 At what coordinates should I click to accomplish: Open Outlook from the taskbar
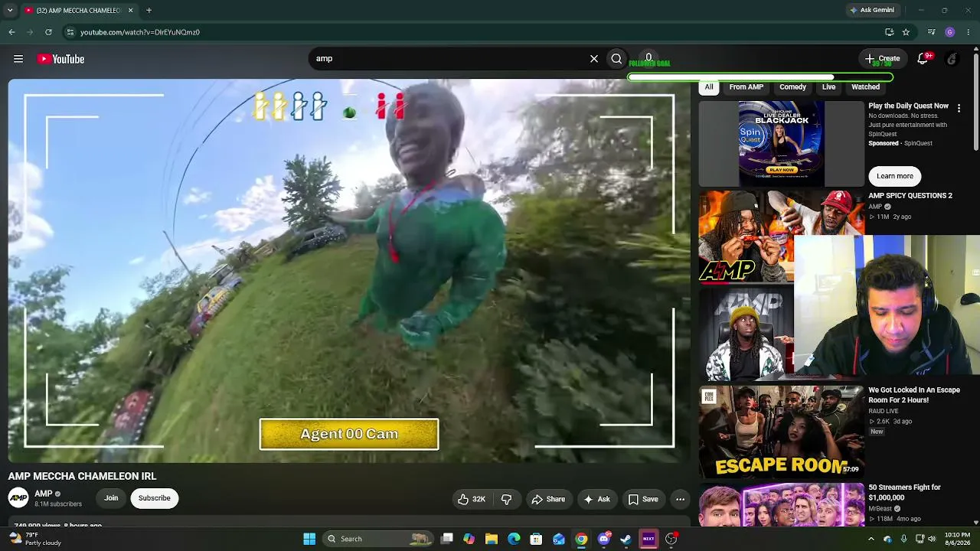tap(559, 539)
